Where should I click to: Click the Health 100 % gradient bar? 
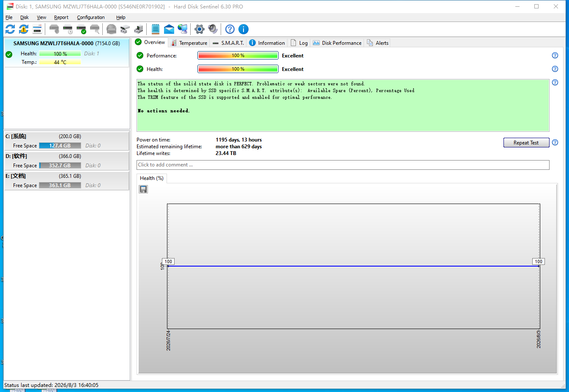238,69
